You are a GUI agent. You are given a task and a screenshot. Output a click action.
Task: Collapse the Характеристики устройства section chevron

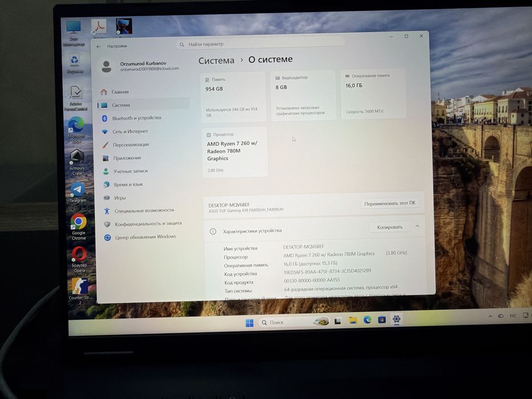click(417, 226)
